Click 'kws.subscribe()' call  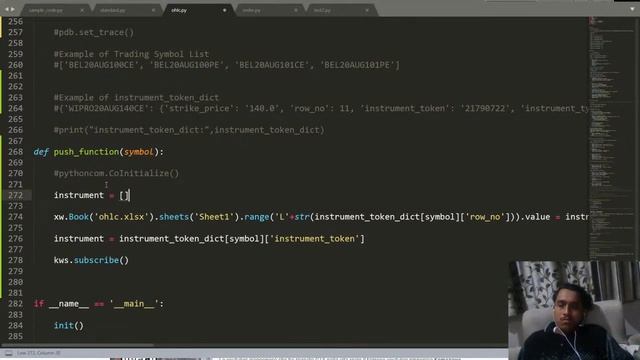(x=91, y=260)
